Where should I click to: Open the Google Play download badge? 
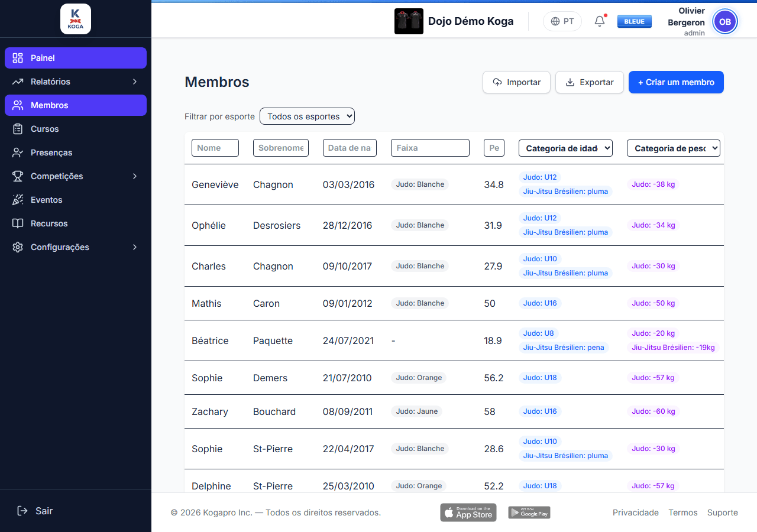point(529,512)
